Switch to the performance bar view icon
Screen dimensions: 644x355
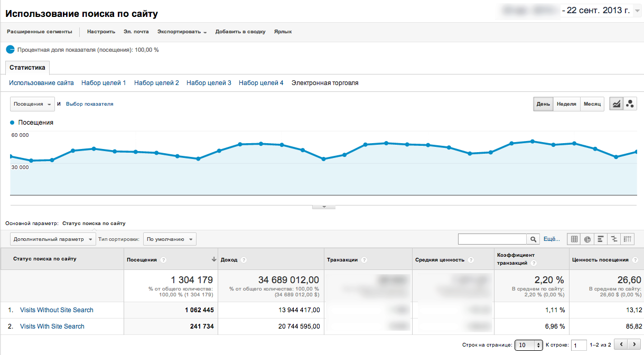[601, 239]
